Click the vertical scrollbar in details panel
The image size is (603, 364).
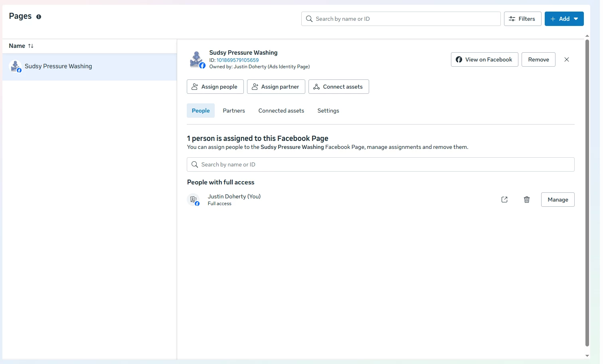(x=587, y=193)
